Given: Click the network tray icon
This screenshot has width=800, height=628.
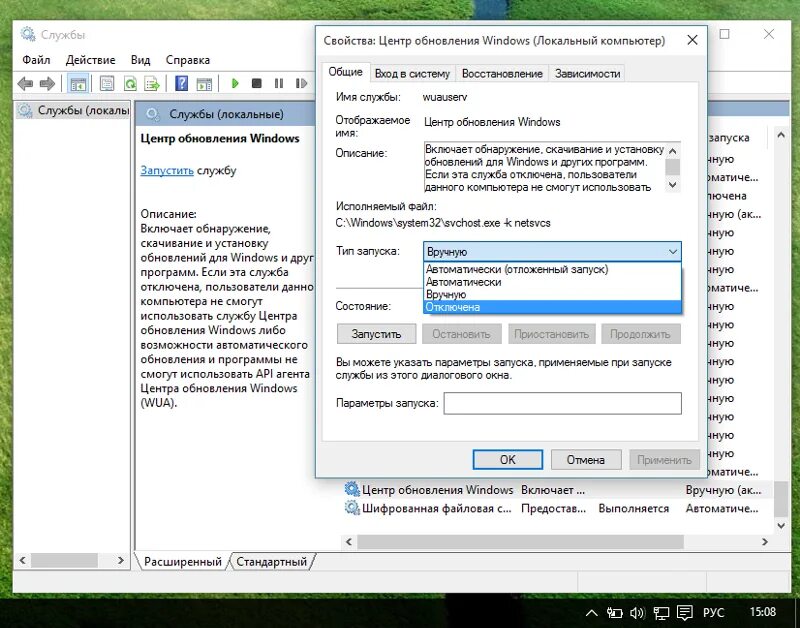Looking at the screenshot, I should click(662, 613).
